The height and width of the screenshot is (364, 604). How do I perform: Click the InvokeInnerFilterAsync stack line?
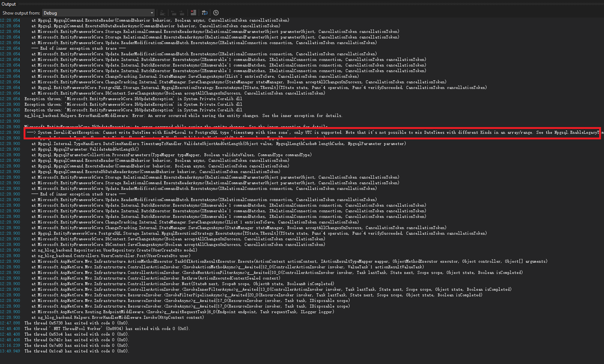coord(272,290)
